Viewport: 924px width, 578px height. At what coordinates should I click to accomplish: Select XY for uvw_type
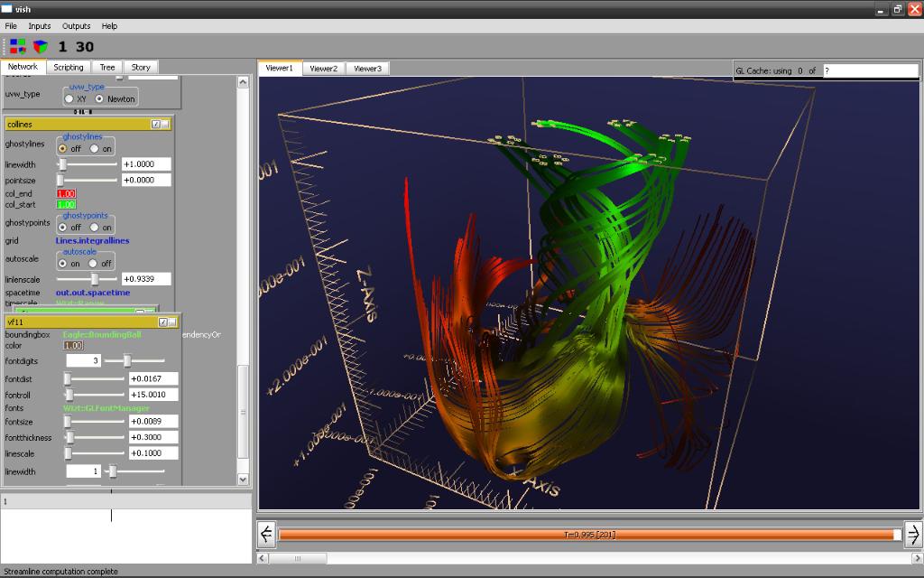pyautogui.click(x=69, y=98)
